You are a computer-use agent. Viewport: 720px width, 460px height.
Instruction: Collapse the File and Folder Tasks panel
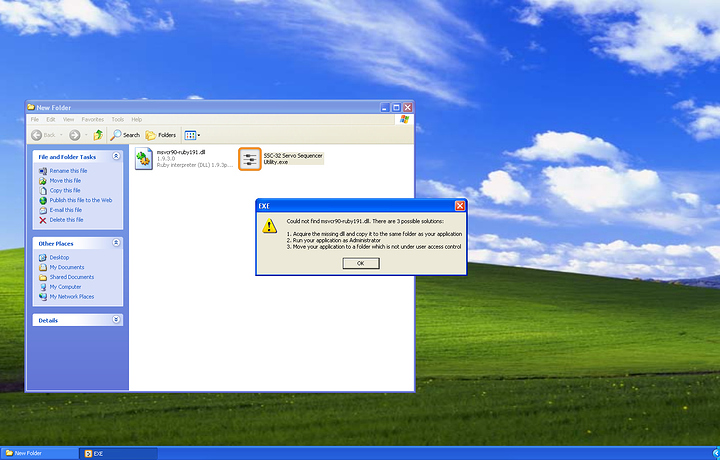[116, 156]
